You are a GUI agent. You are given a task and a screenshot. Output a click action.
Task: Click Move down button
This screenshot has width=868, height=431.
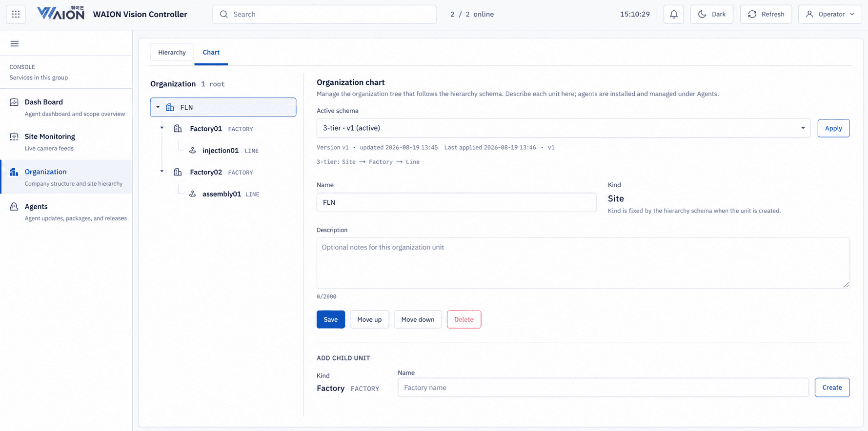pyautogui.click(x=418, y=319)
